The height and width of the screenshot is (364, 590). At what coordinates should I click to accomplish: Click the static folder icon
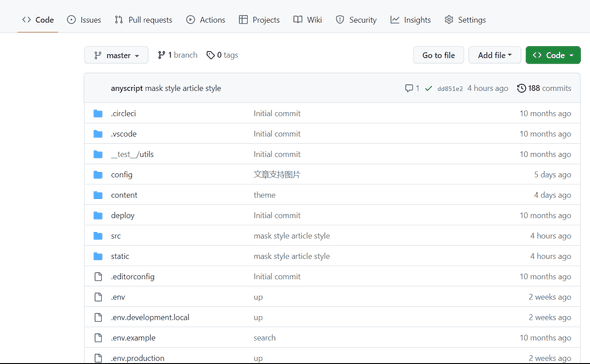click(98, 256)
